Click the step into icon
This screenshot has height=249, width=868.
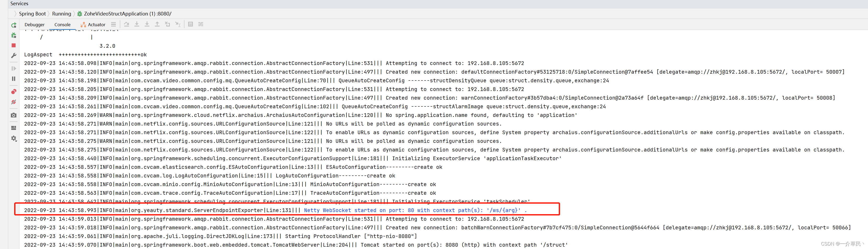pos(147,24)
